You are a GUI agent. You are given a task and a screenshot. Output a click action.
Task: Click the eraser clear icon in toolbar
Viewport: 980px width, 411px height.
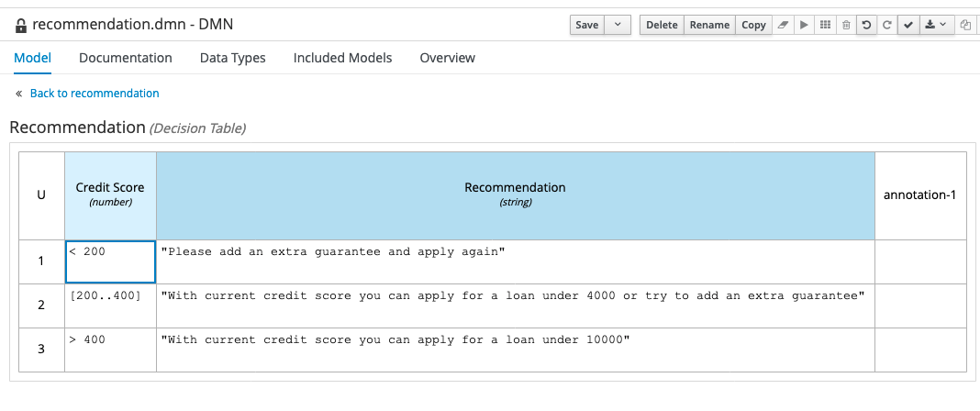(x=783, y=25)
